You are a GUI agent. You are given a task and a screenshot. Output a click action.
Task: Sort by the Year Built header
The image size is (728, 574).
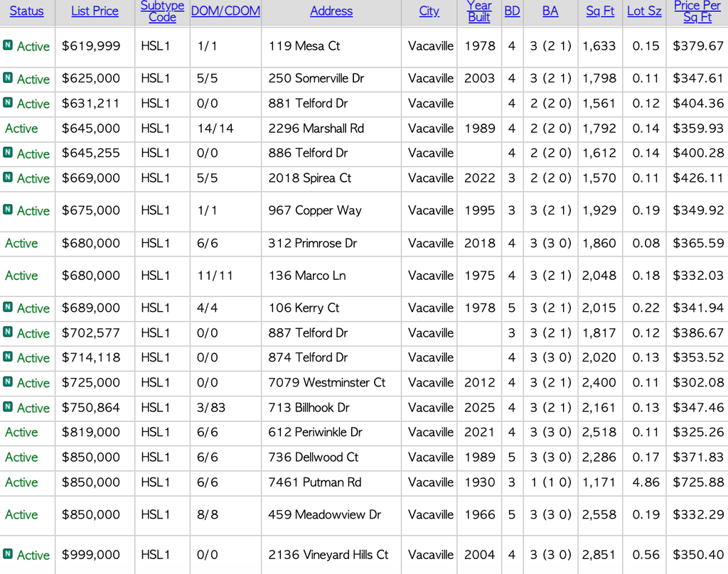(479, 11)
